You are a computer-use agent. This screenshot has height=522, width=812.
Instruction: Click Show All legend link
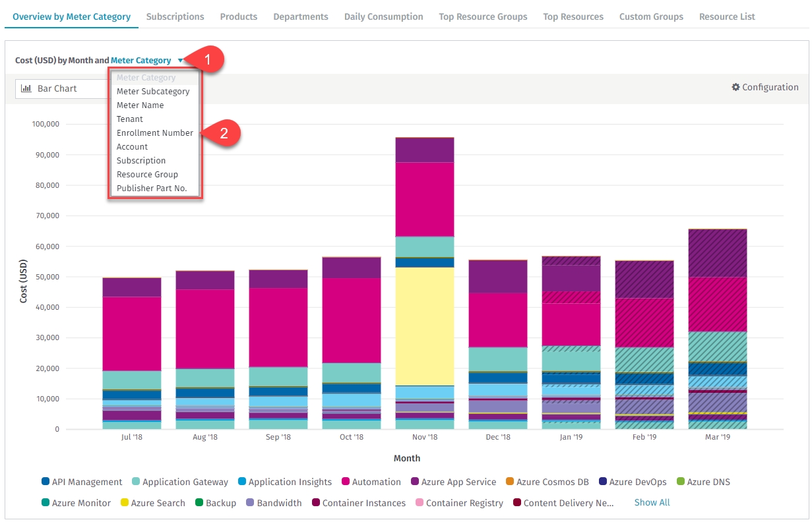click(x=652, y=503)
